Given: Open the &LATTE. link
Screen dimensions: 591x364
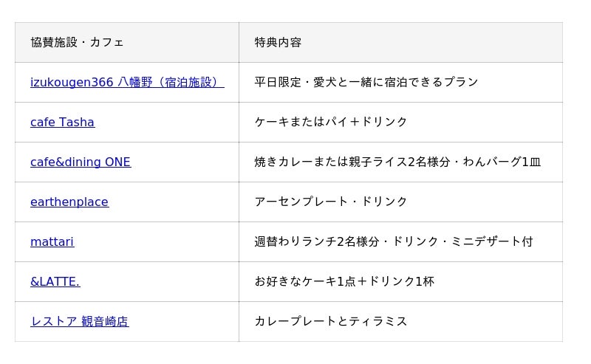Looking at the screenshot, I should pos(55,281).
